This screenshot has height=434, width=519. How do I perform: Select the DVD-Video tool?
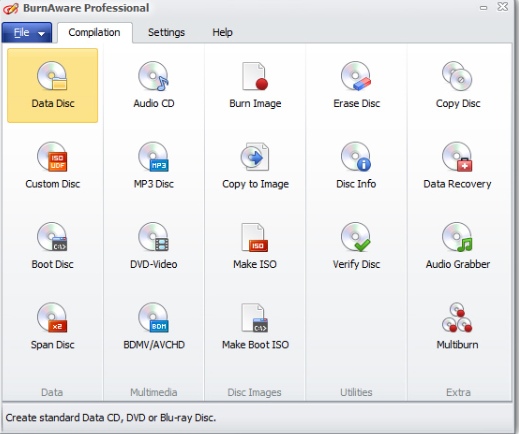tap(154, 246)
